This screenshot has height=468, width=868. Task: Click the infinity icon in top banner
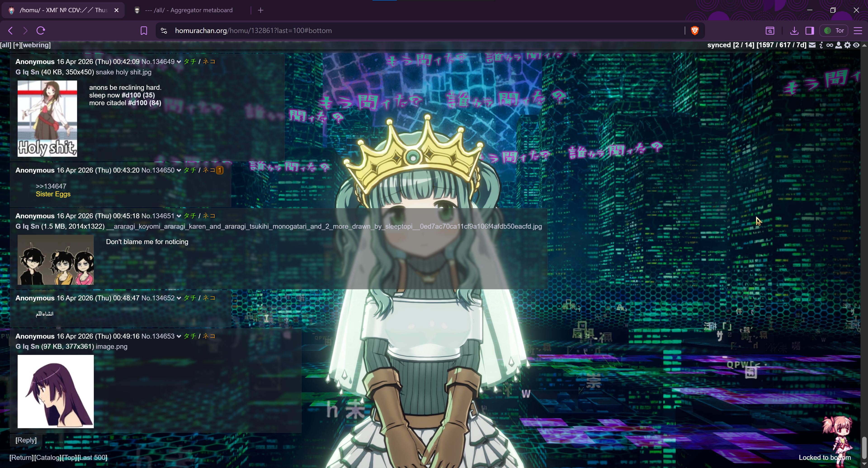point(830,45)
